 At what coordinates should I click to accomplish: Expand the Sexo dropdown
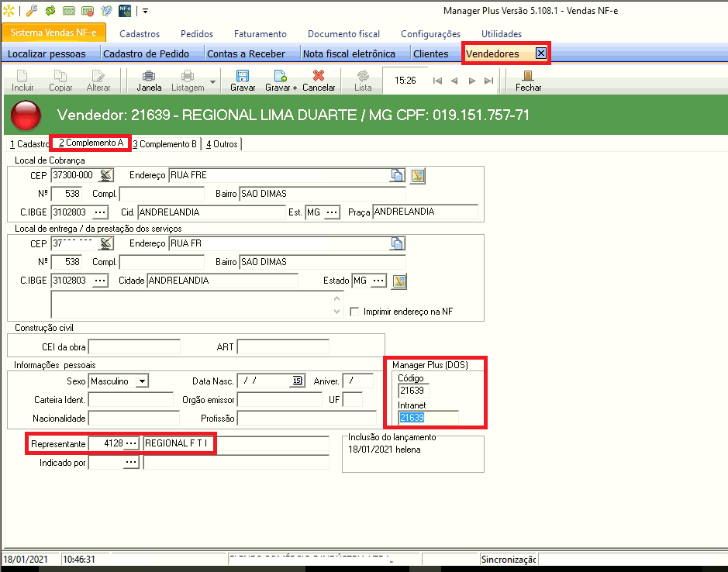[x=141, y=381]
